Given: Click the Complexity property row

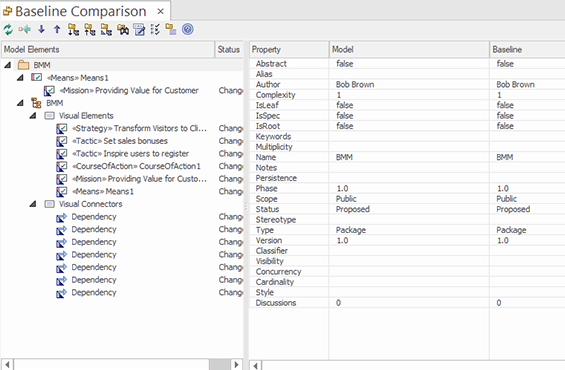Looking at the screenshot, I should tap(407, 95).
